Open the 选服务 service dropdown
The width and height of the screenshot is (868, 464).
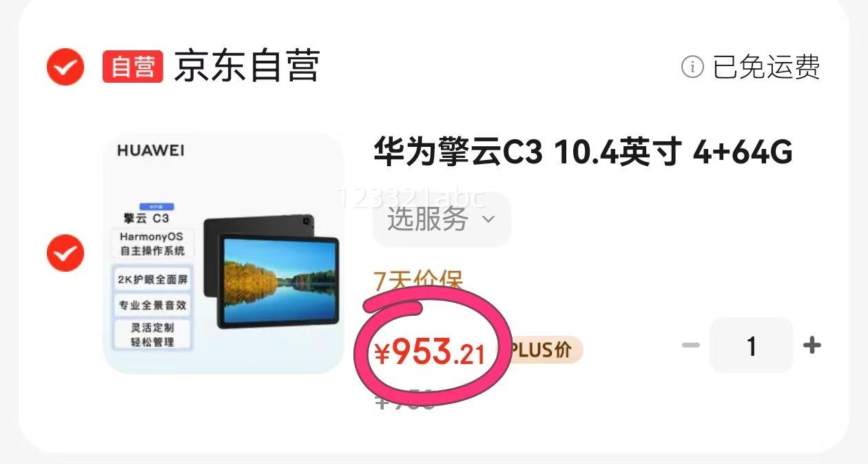[442, 220]
